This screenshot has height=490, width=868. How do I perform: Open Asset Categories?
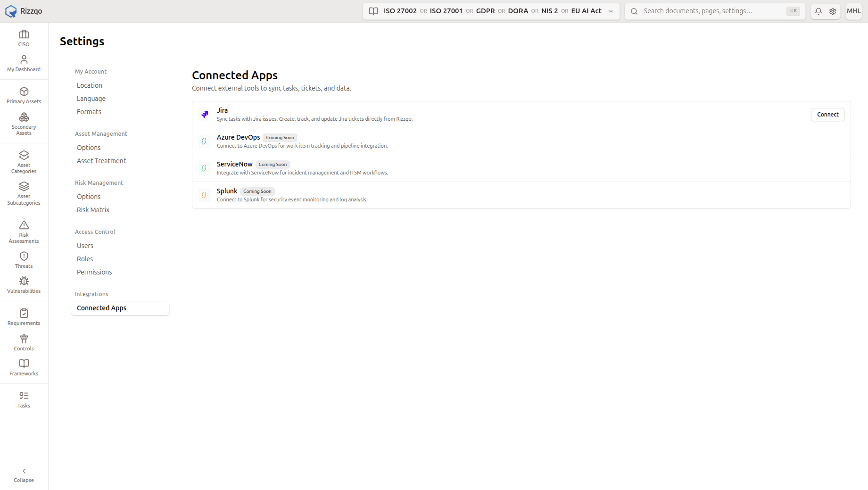pyautogui.click(x=24, y=162)
